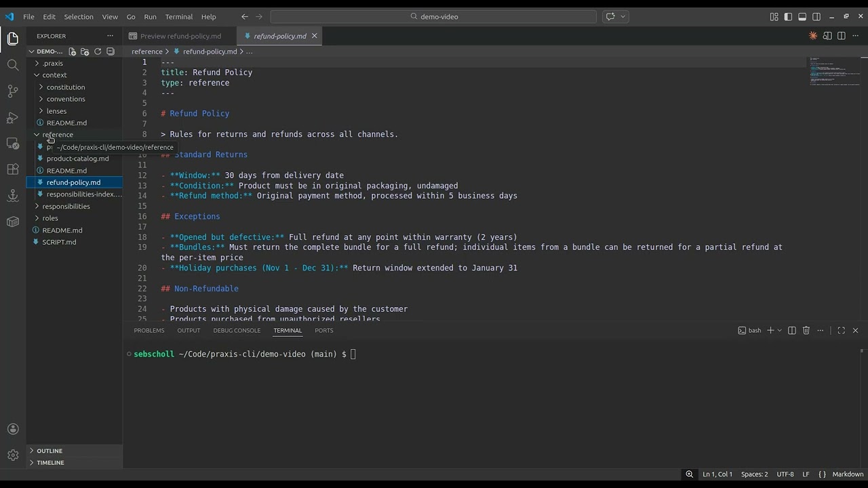Toggle the panel visibility in the title bar

click(802, 16)
